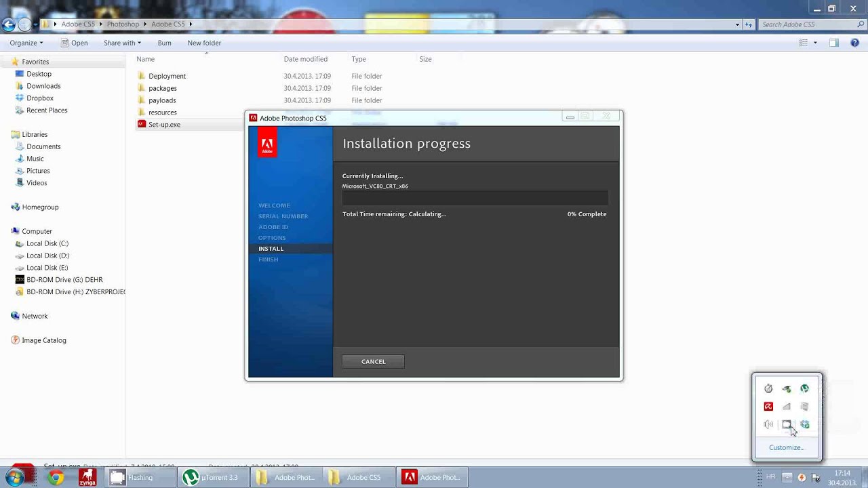Open Recent Places in navigation pane
This screenshot has width=868, height=488.
pos(47,110)
